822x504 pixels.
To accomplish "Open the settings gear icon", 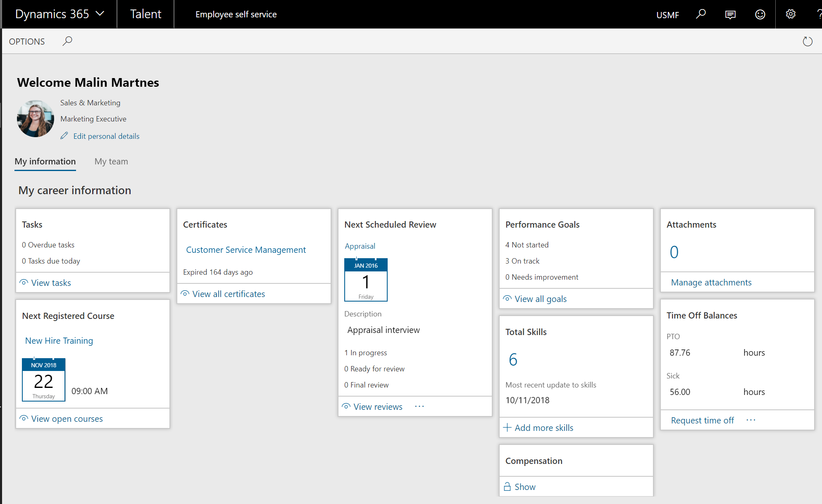I will (x=791, y=14).
